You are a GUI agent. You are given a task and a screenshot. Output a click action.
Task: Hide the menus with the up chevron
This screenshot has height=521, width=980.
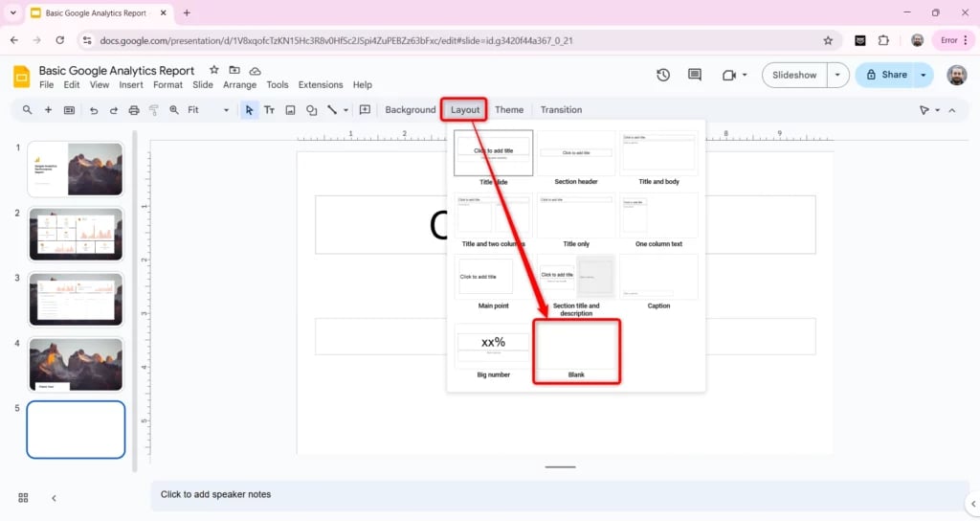[952, 110]
